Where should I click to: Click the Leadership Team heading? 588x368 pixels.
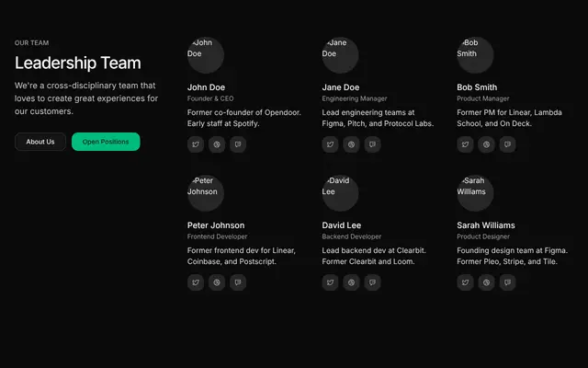click(78, 63)
